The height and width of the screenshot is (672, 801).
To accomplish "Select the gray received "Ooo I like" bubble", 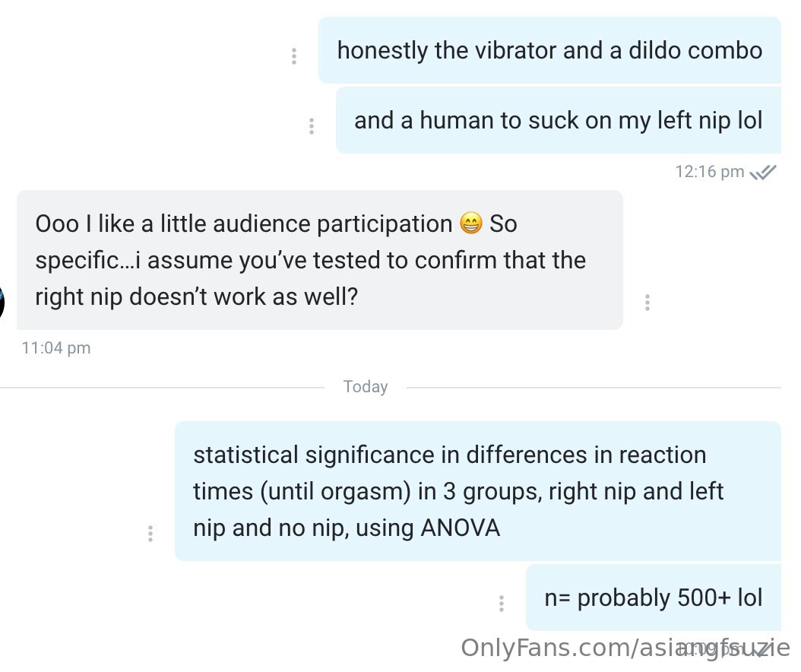I will coord(319,260).
